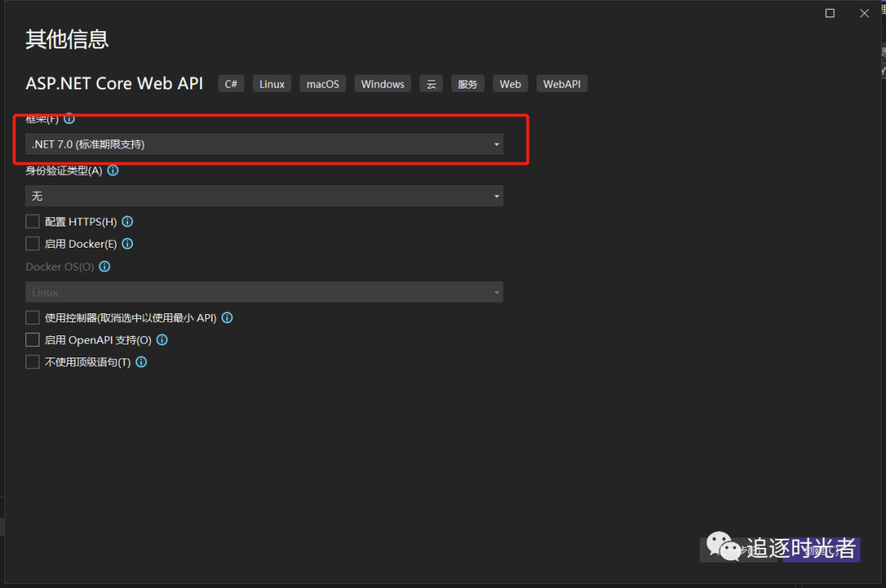The height and width of the screenshot is (588, 886).
Task: Click info icon beside 使用控制器 option
Action: (x=227, y=317)
